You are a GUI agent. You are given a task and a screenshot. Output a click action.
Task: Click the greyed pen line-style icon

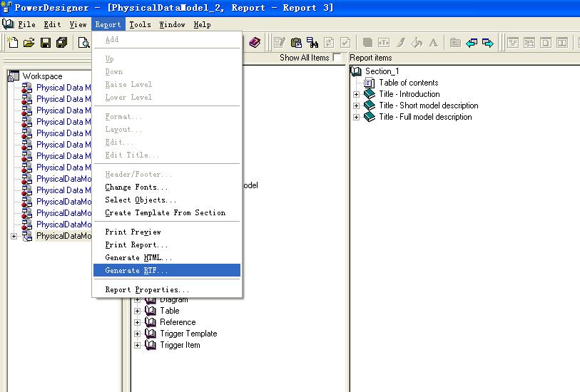coord(401,43)
